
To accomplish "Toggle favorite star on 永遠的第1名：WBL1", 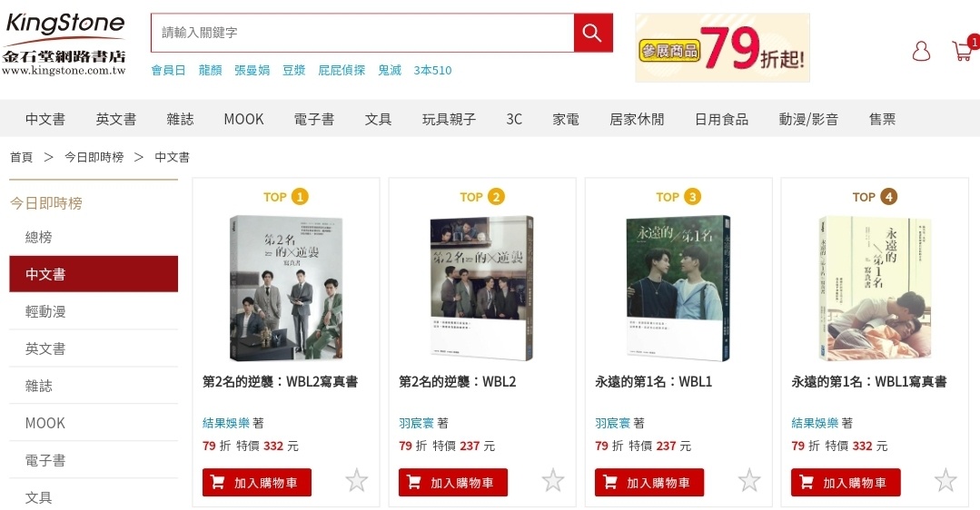I will (748, 481).
